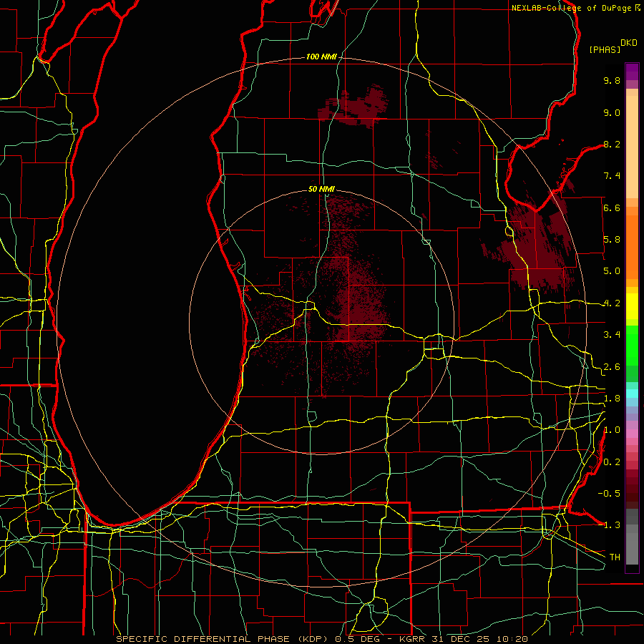Click the 9.0 value on the color scale

point(612,112)
